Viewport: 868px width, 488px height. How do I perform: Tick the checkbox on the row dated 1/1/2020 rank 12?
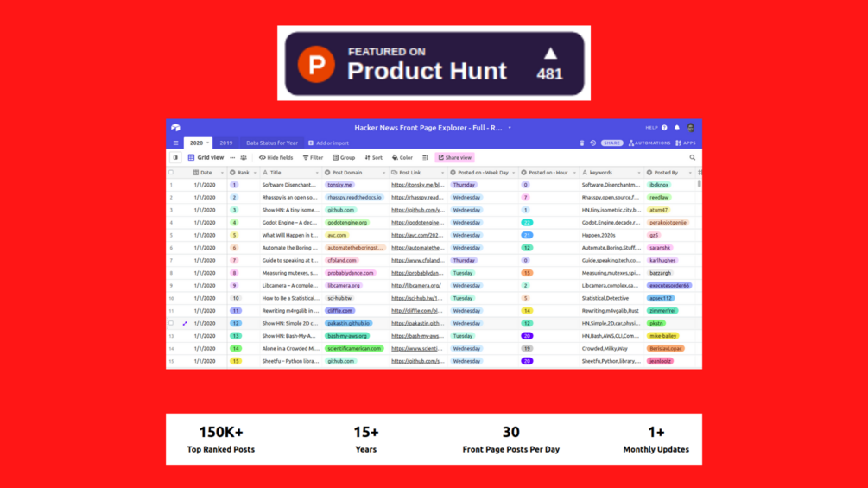pyautogui.click(x=171, y=323)
